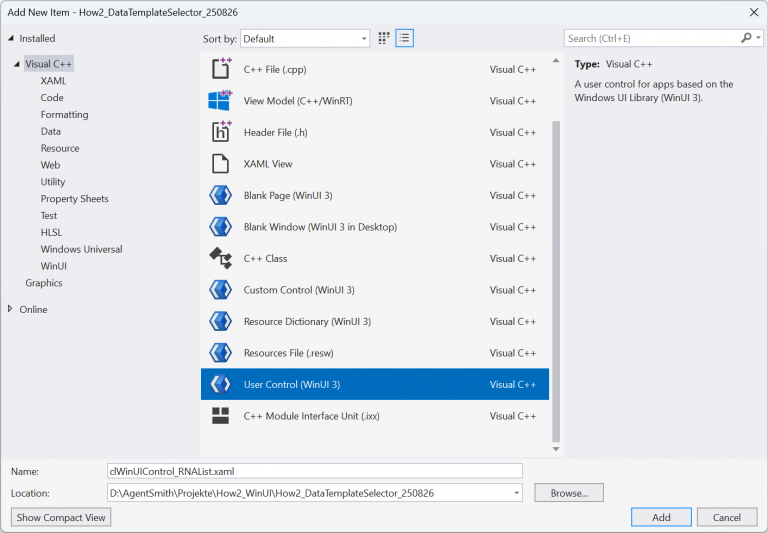Open the Location path dropdown
768x533 pixels.
516,493
